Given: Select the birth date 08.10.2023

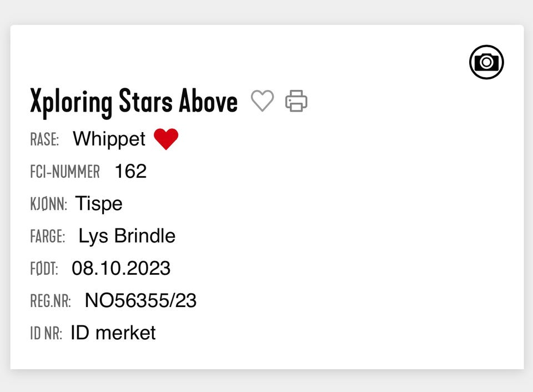Looking at the screenshot, I should (x=121, y=268).
